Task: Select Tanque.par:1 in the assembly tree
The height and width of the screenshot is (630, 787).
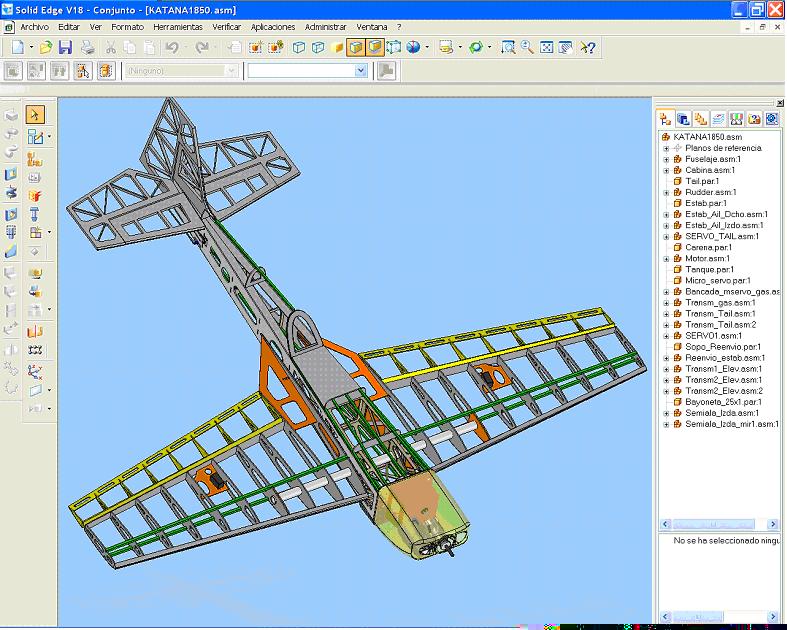Action: click(x=709, y=269)
